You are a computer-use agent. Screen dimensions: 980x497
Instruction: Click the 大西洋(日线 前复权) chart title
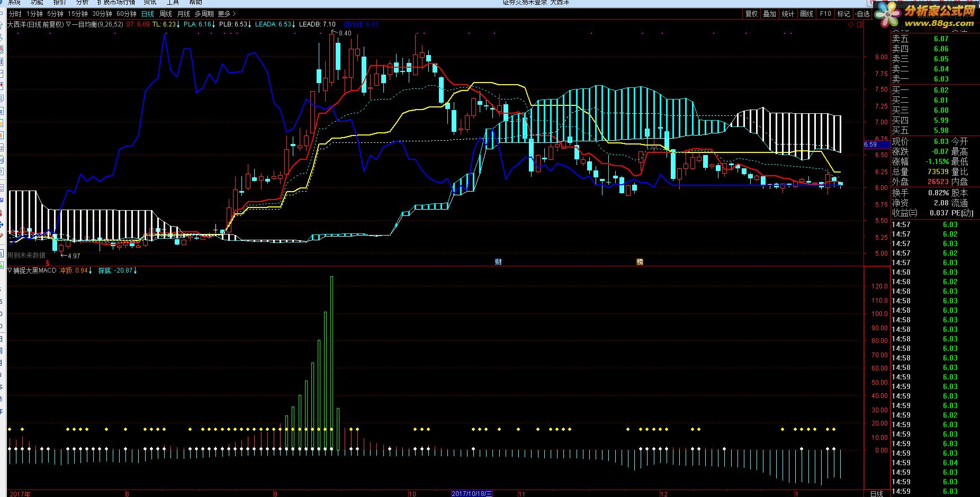pyautogui.click(x=35, y=24)
